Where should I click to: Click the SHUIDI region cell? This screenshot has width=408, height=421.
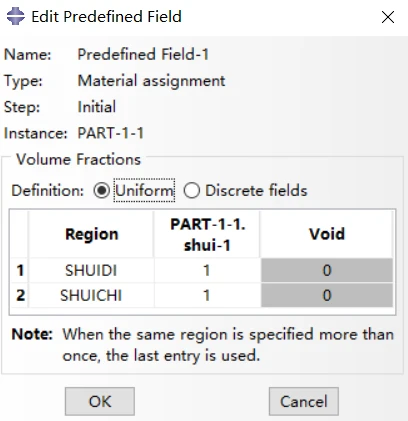coord(92,270)
